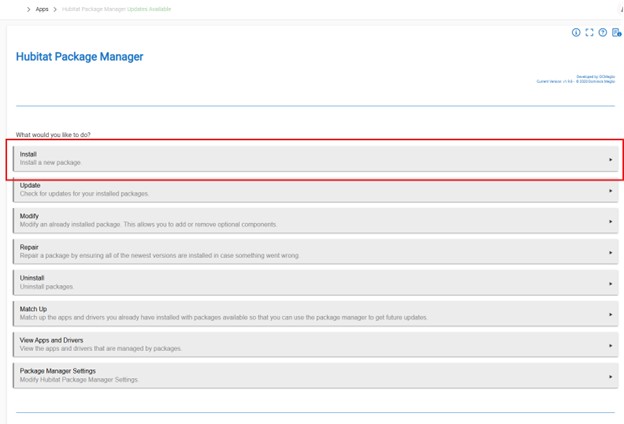Viewport: 624px width, 424px height.
Task: Select Hubitat Package Manager breadcrumb text
Action: click(94, 9)
